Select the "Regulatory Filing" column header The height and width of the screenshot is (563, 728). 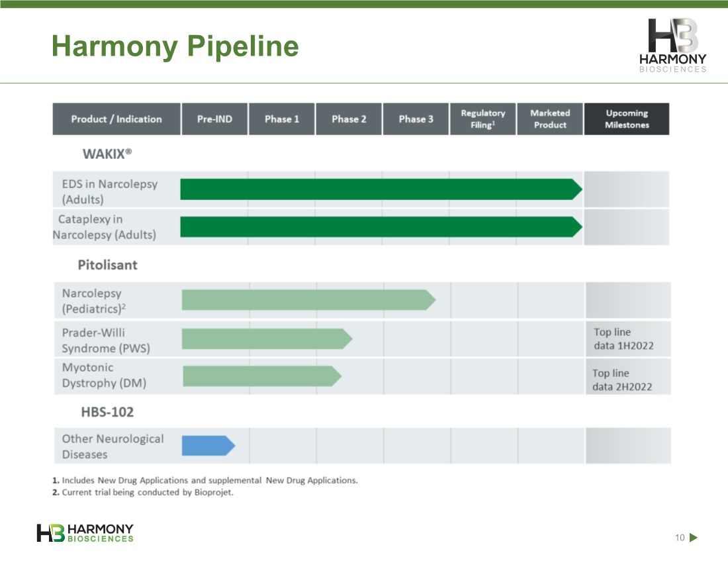click(483, 119)
